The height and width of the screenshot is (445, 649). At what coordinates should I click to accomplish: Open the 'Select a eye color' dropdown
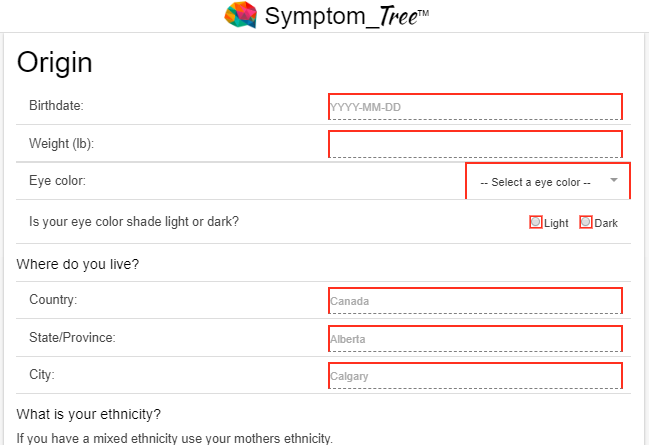pos(548,182)
